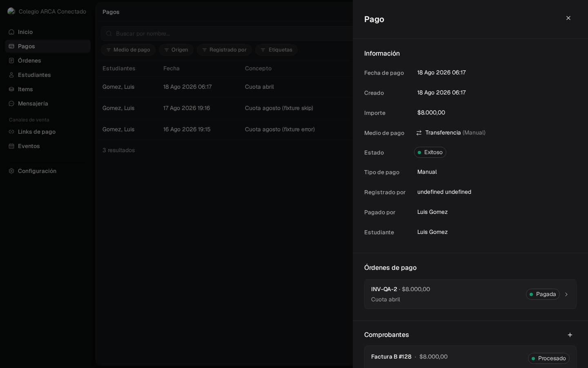Select the Cuota abril payment row
The height and width of the screenshot is (368, 588).
tap(224, 87)
